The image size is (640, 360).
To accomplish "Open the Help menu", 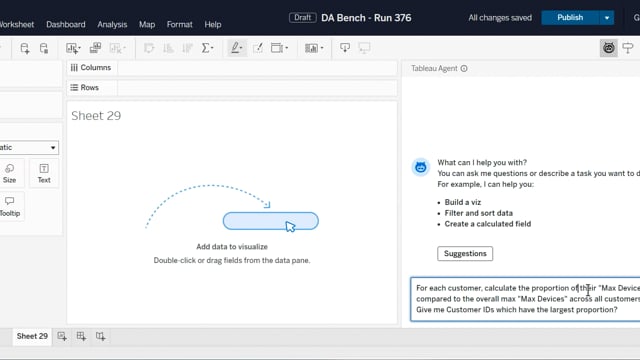I will point(213,24).
